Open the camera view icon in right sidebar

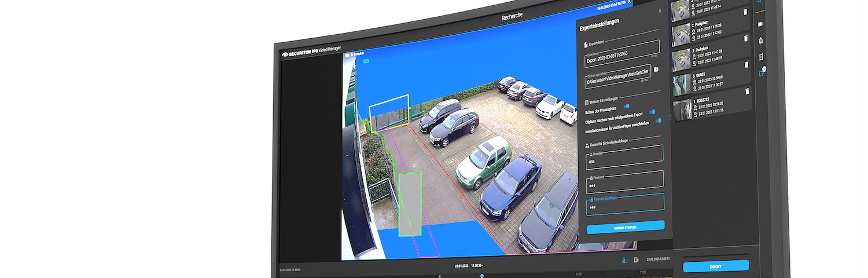[x=760, y=24]
